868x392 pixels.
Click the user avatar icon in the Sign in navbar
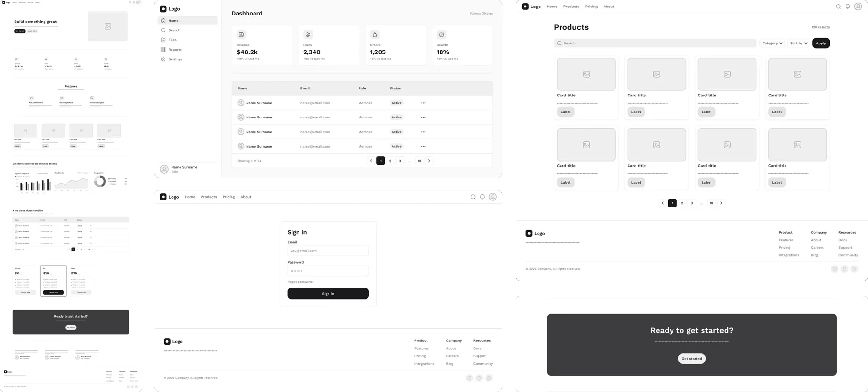[493, 197]
